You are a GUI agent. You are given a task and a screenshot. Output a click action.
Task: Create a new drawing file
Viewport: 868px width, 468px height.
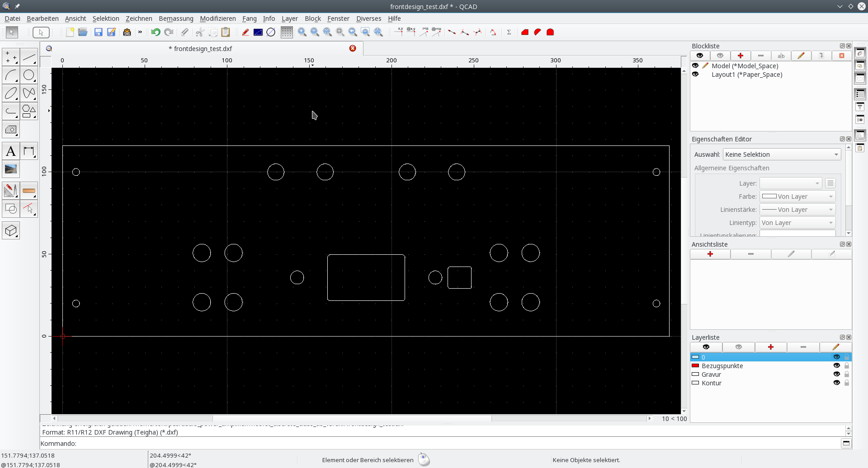point(70,32)
